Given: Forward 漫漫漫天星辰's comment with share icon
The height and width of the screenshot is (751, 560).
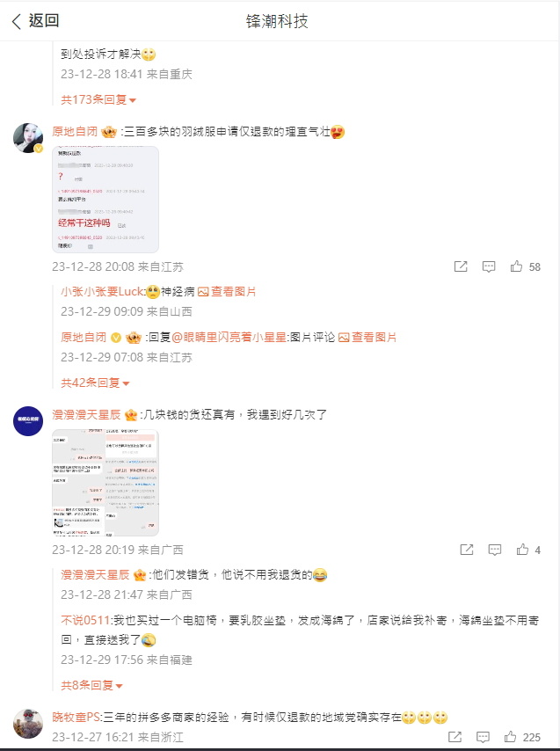Looking at the screenshot, I should click(x=467, y=550).
